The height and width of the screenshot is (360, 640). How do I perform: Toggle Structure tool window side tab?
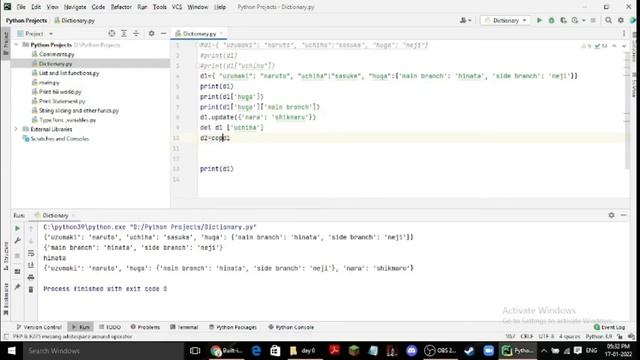click(x=6, y=256)
